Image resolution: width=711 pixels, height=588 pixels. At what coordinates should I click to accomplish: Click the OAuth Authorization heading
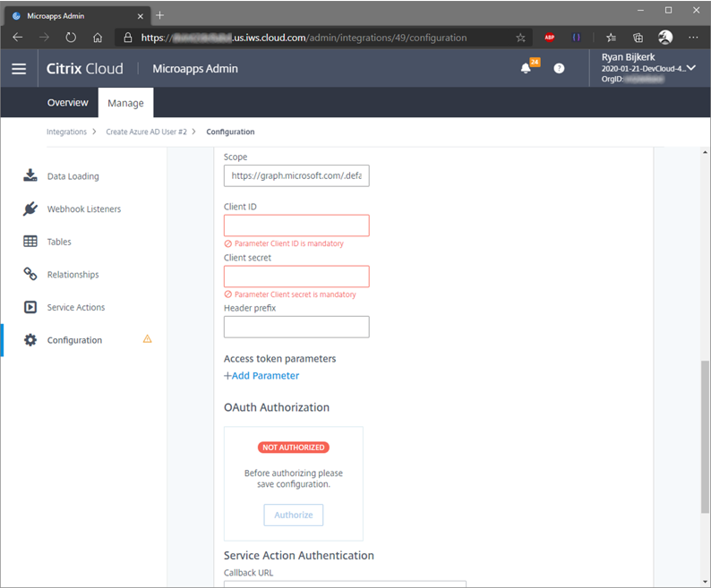[x=277, y=407]
